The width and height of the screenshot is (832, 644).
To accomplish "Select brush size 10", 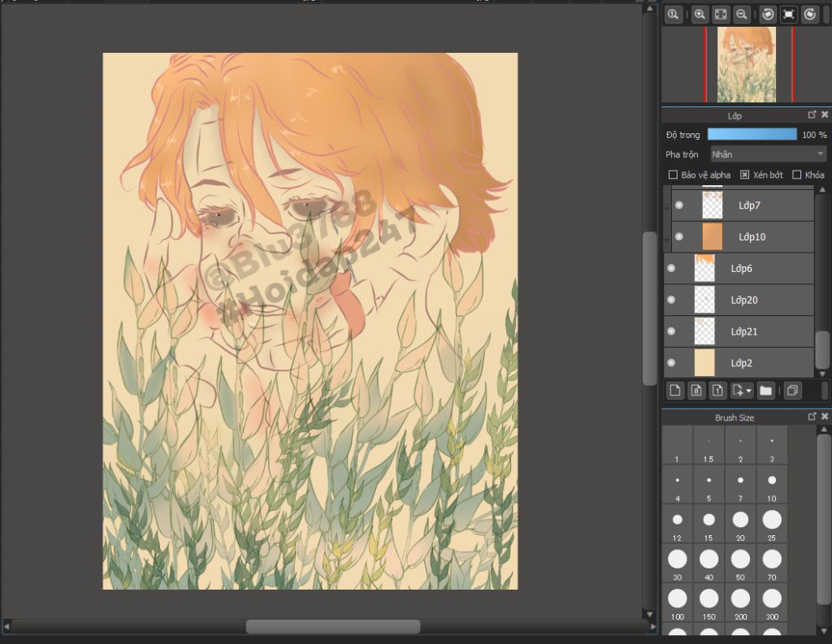I will click(x=772, y=486).
